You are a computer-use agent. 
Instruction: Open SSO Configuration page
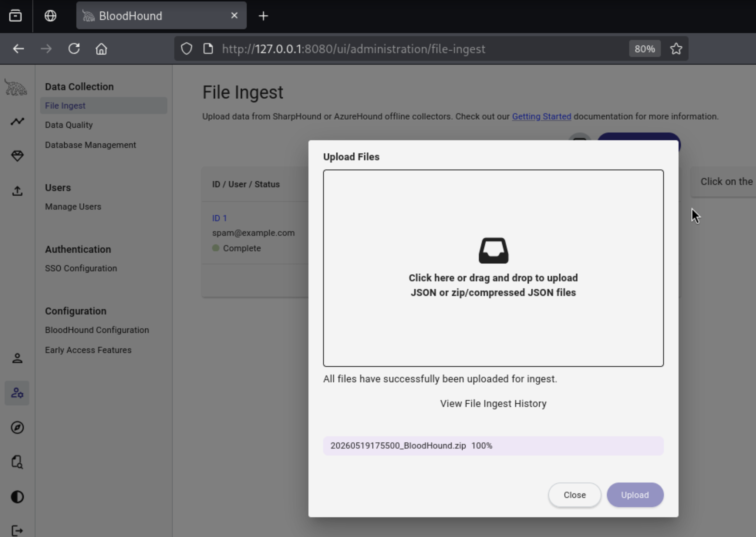[81, 268]
